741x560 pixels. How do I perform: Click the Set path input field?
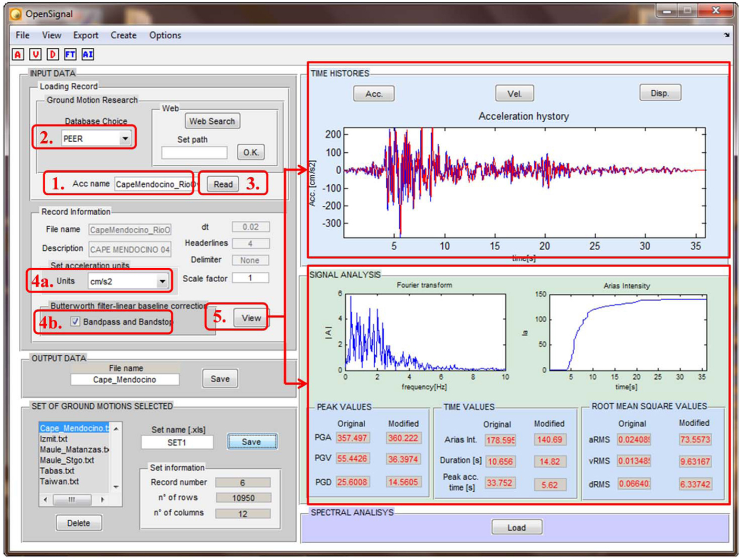coord(194,153)
